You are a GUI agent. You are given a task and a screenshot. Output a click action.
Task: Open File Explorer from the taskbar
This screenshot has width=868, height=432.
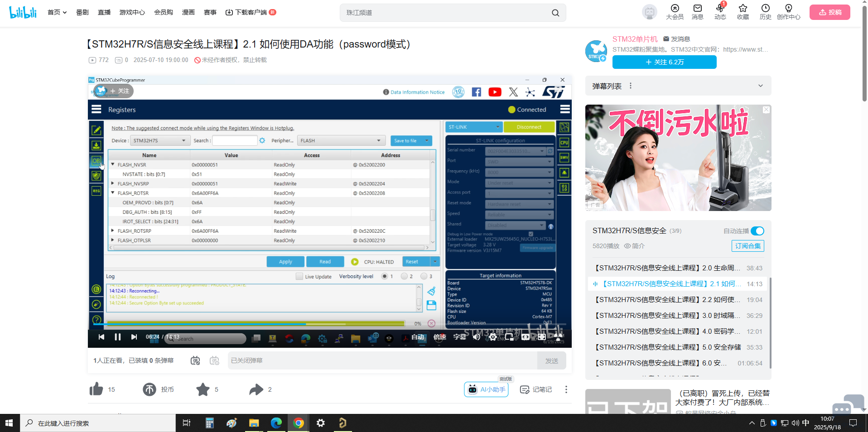[x=254, y=423]
